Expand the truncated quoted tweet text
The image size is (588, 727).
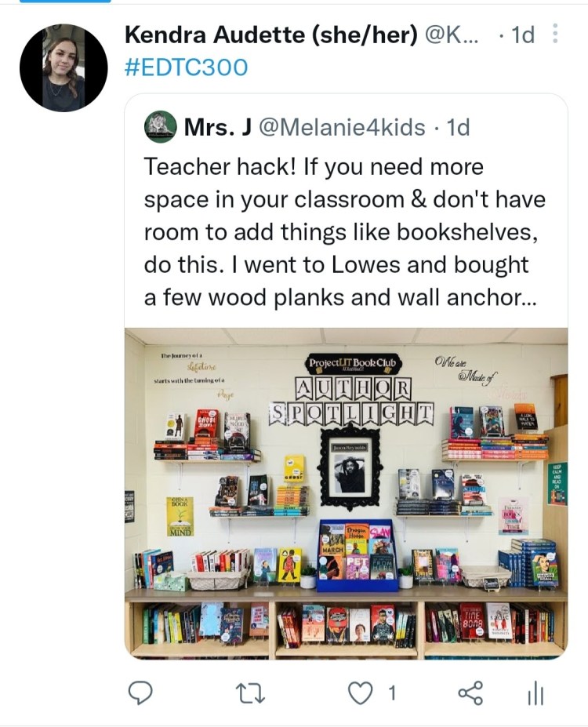coord(345,232)
